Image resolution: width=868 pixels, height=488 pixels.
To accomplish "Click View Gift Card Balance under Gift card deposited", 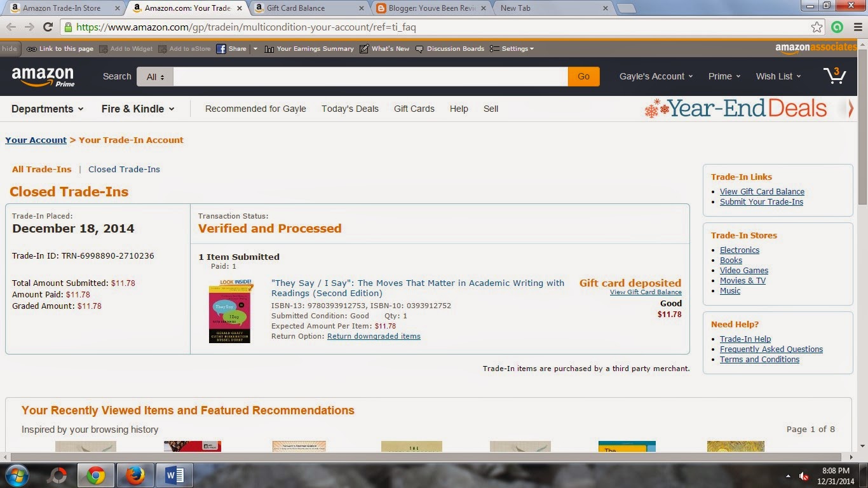I will tap(646, 292).
